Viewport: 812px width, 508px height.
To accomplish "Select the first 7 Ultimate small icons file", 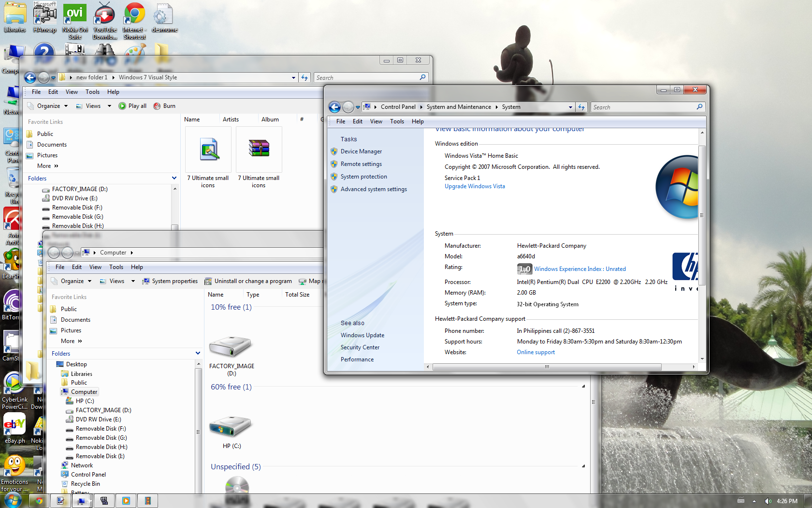I will point(208,158).
